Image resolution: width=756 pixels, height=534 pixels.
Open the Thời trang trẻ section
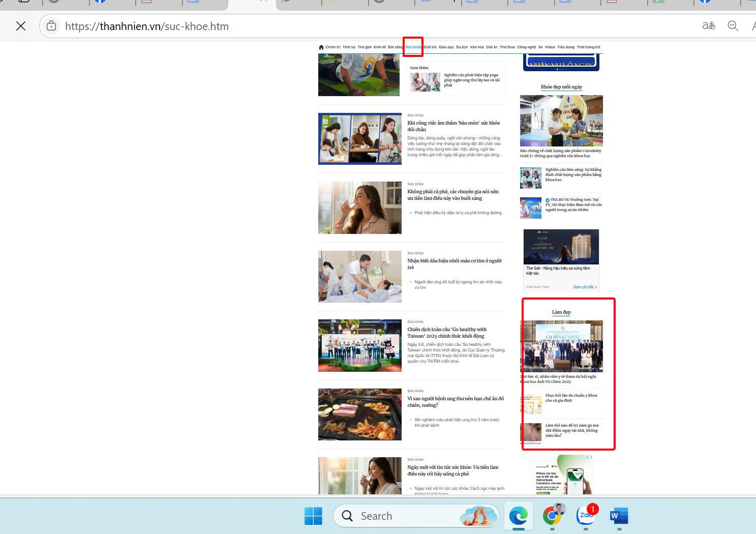pyautogui.click(x=588, y=47)
